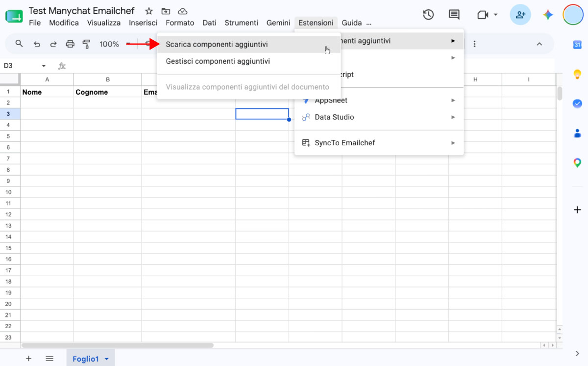Open the Guida menu
The image size is (588, 366).
[x=352, y=23]
